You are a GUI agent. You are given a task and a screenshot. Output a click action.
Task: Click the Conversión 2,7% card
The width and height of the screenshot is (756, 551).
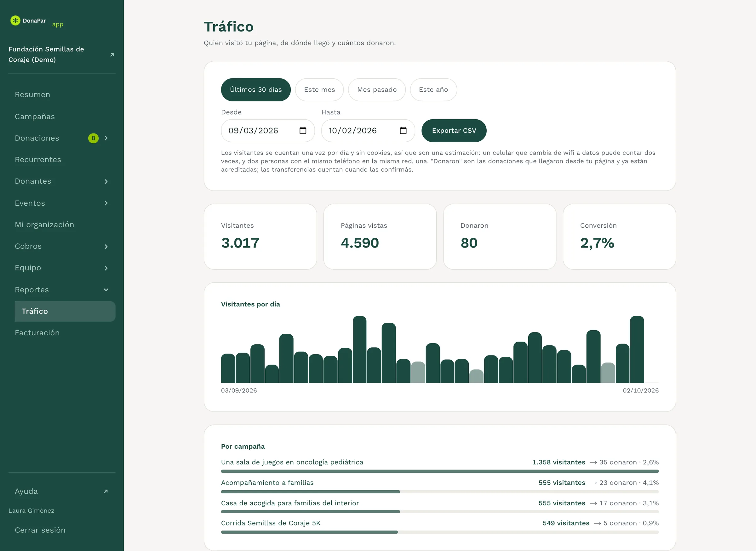619,236
